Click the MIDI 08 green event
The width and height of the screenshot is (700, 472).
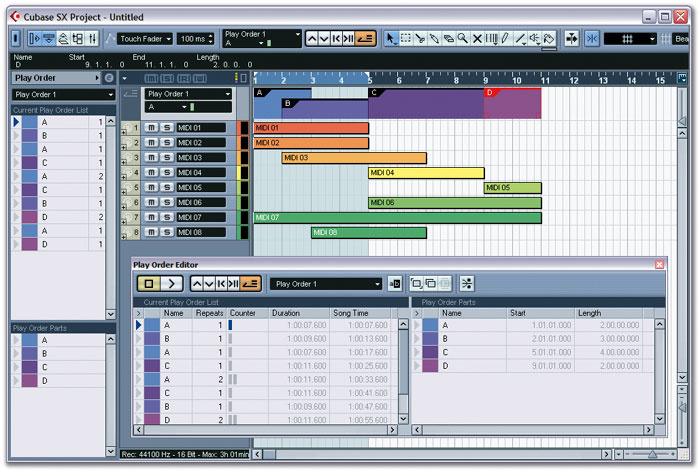[x=369, y=233]
